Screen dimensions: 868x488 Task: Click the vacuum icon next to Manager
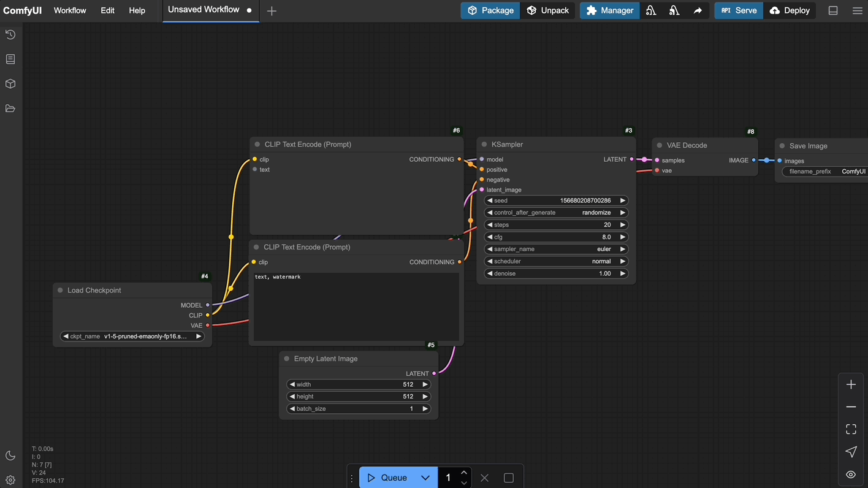point(651,10)
